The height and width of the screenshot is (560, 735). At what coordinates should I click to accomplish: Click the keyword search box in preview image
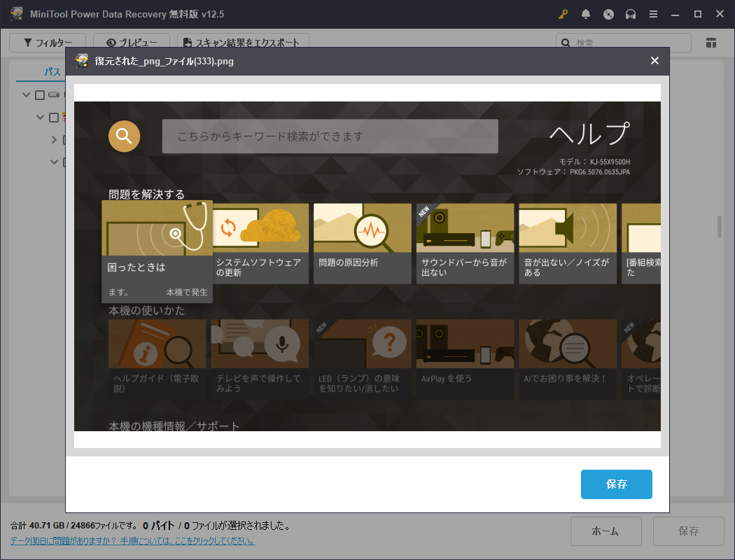[330, 136]
